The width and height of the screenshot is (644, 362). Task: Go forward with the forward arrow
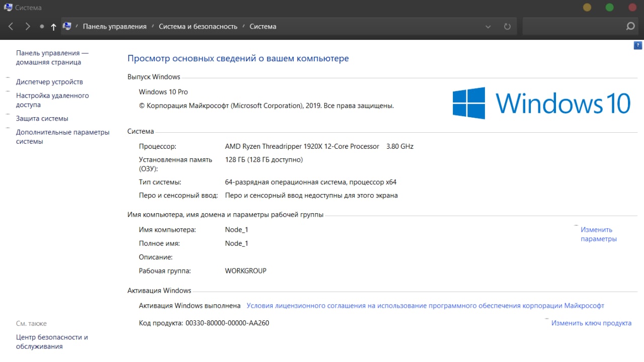coord(28,27)
